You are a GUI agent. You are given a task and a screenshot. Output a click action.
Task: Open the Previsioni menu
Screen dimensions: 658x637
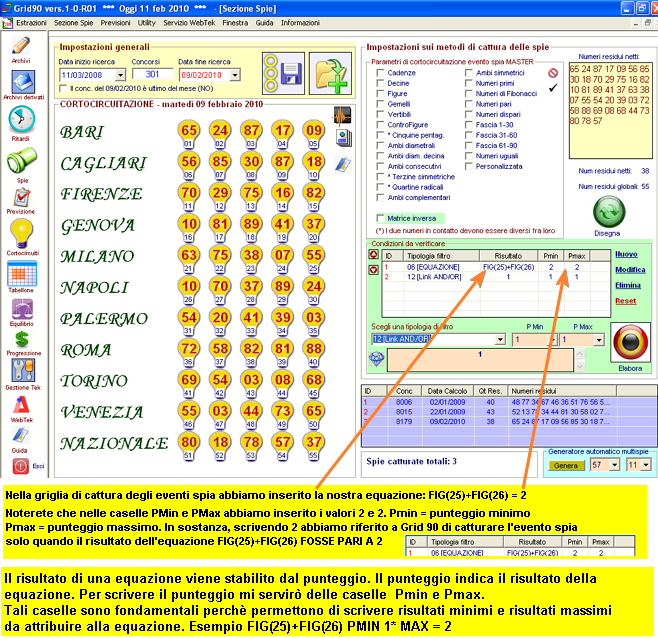coord(115,23)
